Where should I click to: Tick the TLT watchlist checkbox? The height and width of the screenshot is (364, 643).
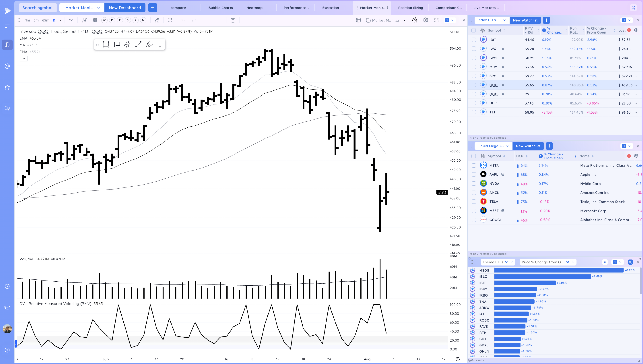(474, 112)
